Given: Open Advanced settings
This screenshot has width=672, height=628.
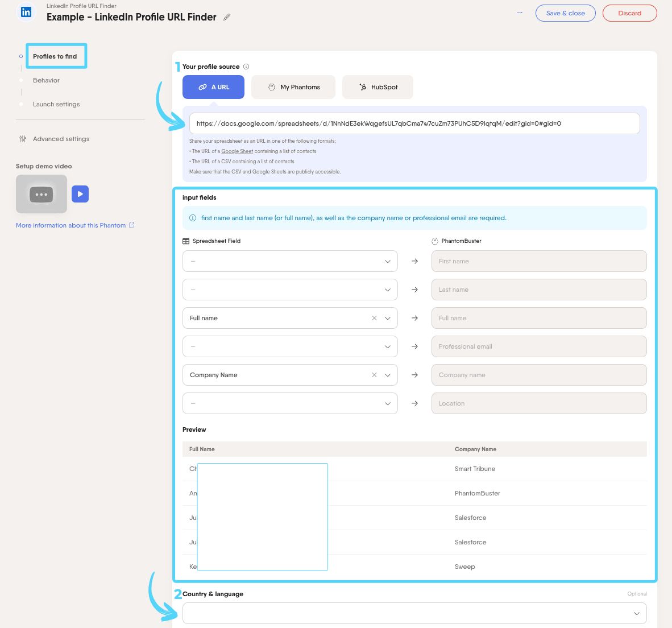Looking at the screenshot, I should [61, 139].
